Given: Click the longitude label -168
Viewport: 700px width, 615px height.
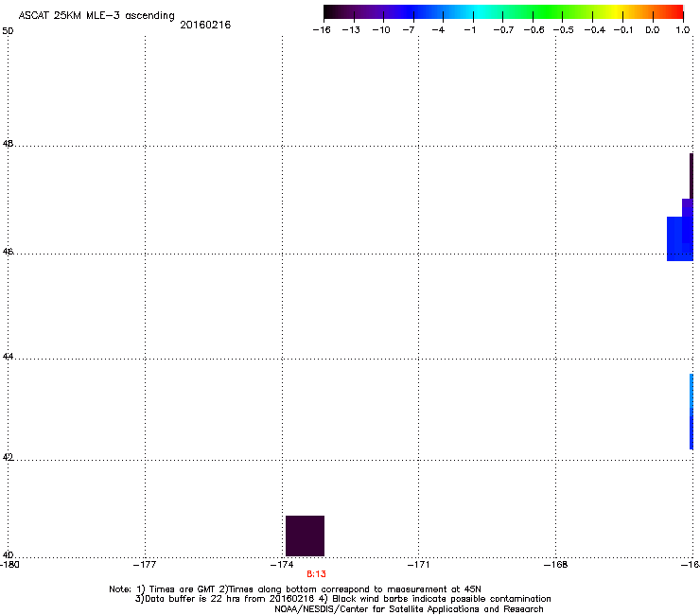Looking at the screenshot, I should click(x=556, y=565).
